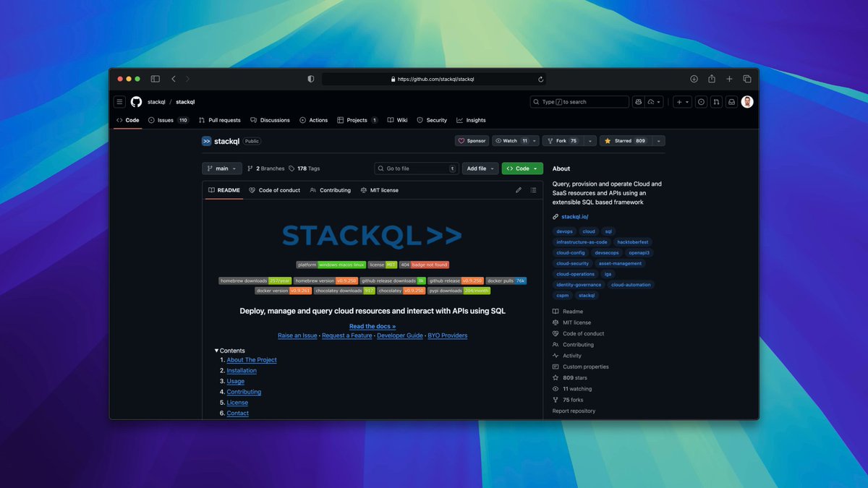868x488 pixels.
Task: Open the Wiki tab
Action: tap(397, 120)
